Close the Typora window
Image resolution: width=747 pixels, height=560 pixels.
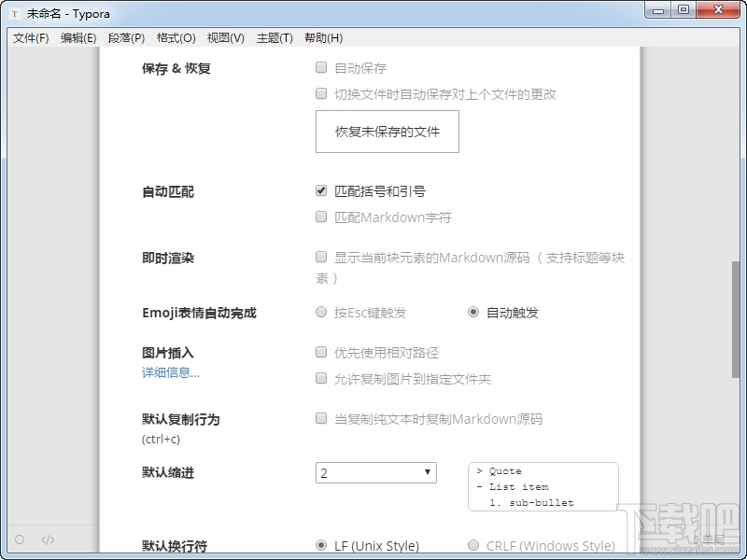click(718, 10)
